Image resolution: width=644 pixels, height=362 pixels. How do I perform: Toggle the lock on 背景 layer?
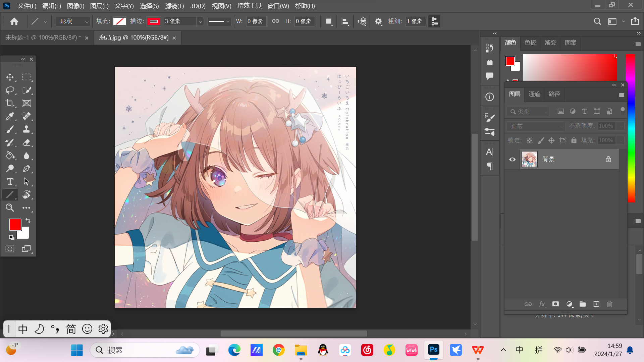[608, 159]
